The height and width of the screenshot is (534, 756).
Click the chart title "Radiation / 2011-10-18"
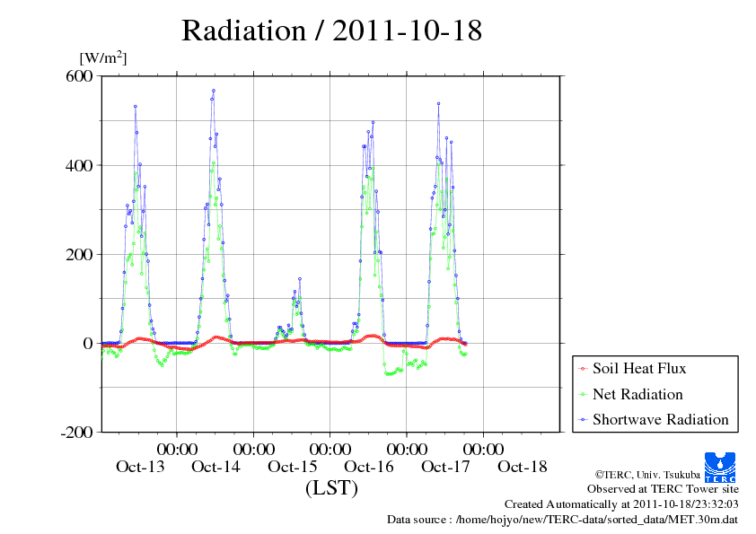[x=331, y=31]
